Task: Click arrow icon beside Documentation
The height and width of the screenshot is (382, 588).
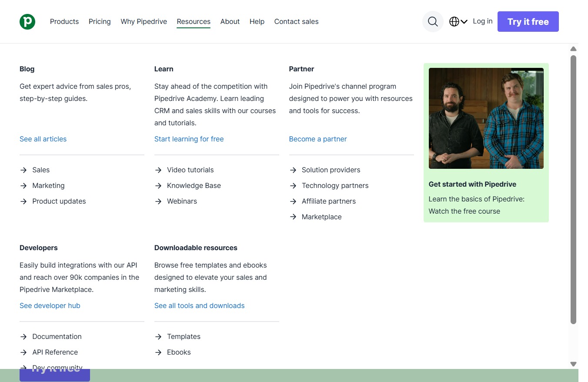Action: [23, 337]
